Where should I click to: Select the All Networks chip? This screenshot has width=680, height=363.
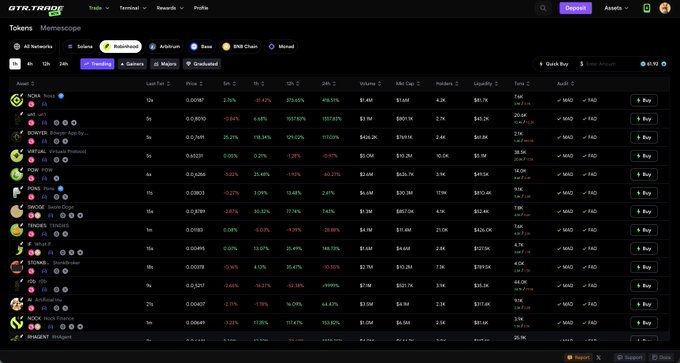click(33, 46)
